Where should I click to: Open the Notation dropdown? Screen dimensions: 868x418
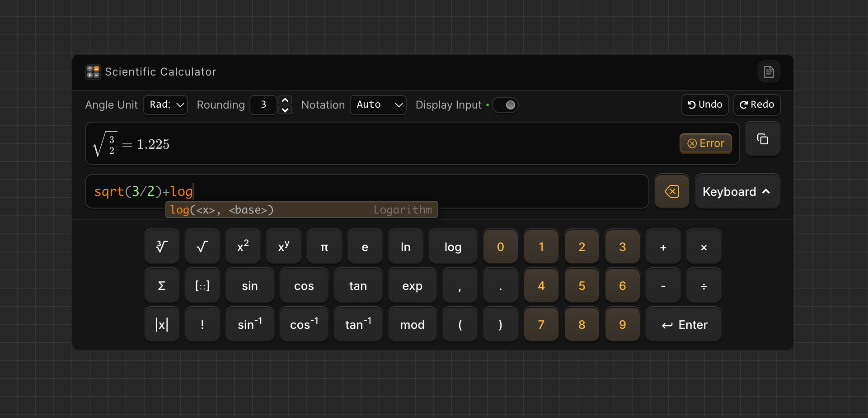pos(378,105)
